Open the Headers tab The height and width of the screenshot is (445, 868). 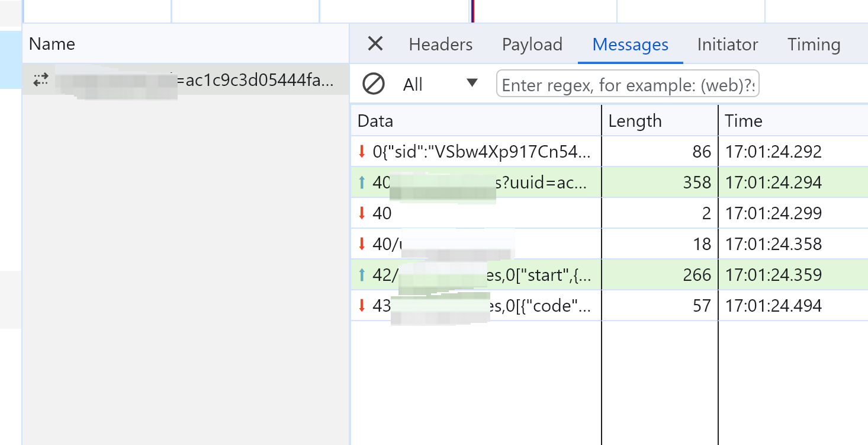click(441, 44)
